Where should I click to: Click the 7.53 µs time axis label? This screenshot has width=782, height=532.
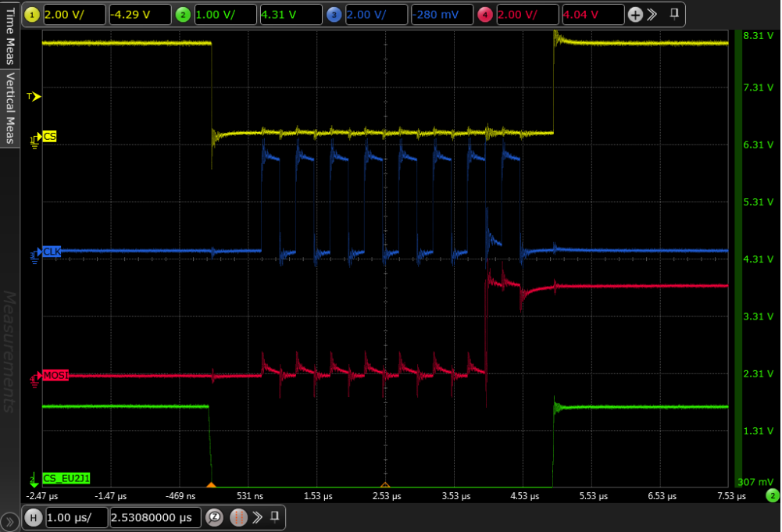(x=731, y=496)
